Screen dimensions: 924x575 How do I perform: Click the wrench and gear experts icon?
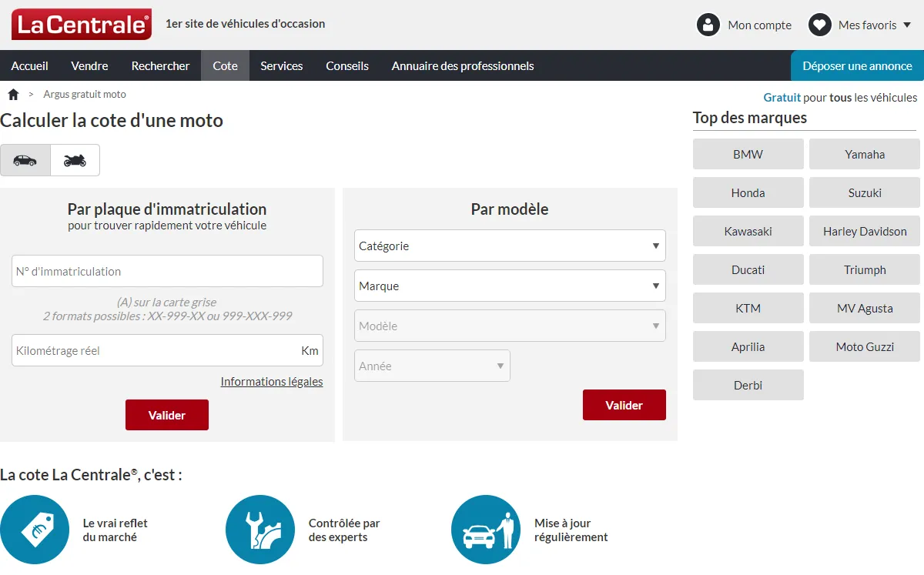pyautogui.click(x=260, y=530)
